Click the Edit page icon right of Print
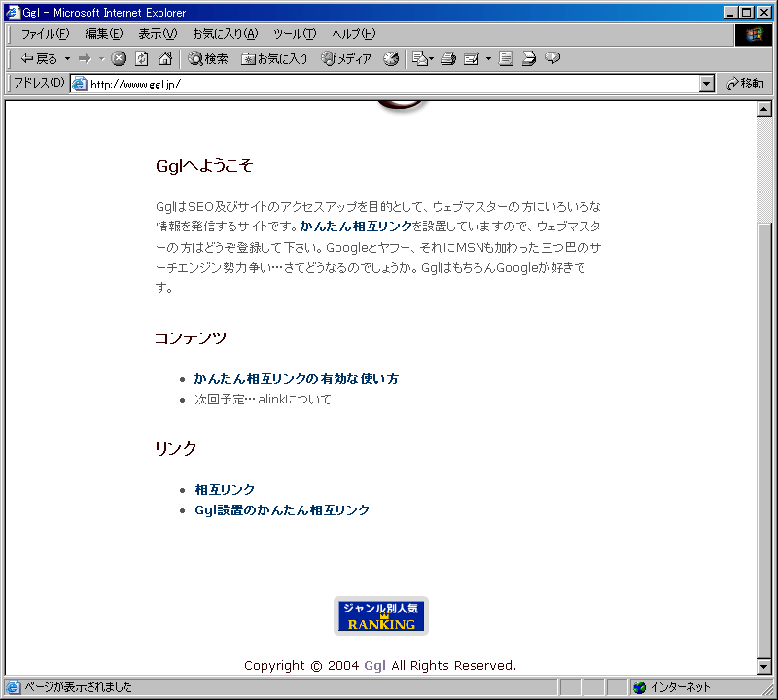 [x=472, y=59]
